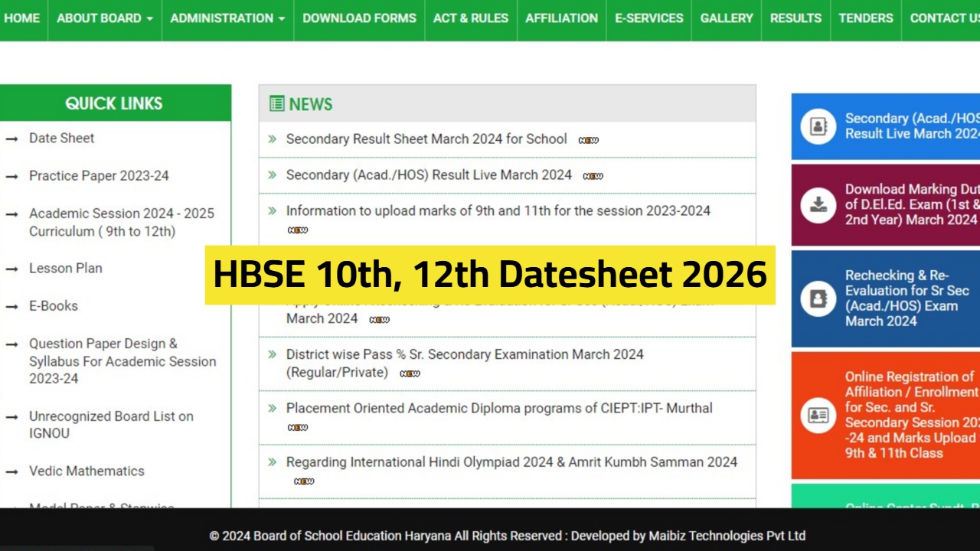This screenshot has height=551, width=980.
Task: Click the NEWS section header icon
Action: [x=276, y=104]
